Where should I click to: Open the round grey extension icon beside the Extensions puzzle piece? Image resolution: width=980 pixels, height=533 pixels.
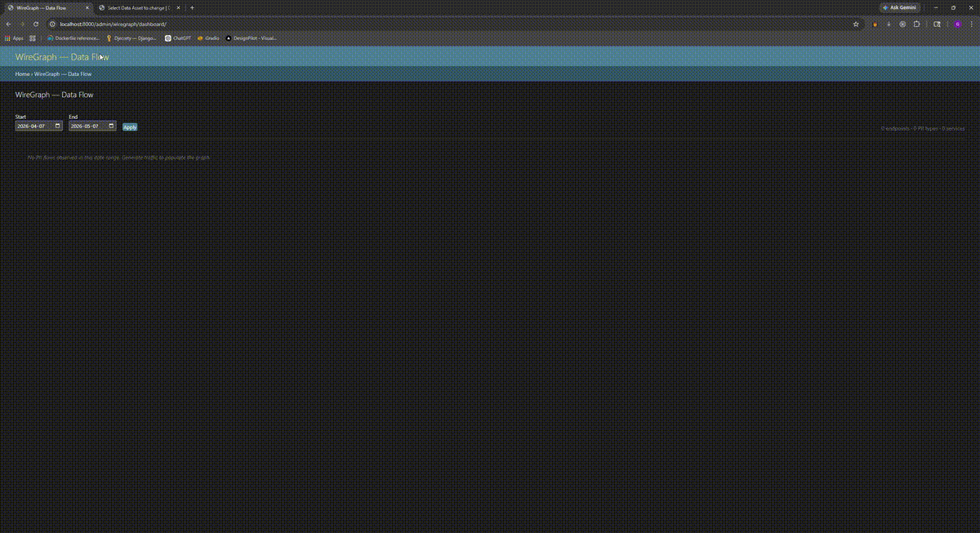click(x=902, y=24)
